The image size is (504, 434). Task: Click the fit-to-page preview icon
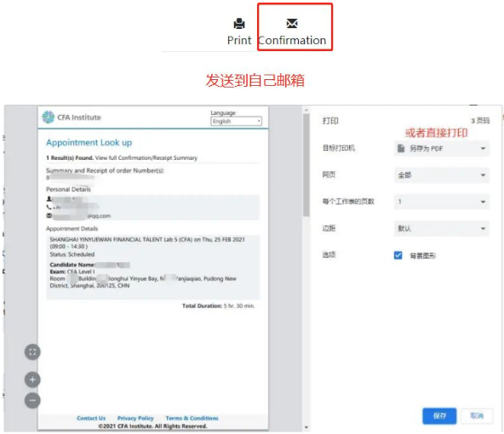[x=32, y=351]
